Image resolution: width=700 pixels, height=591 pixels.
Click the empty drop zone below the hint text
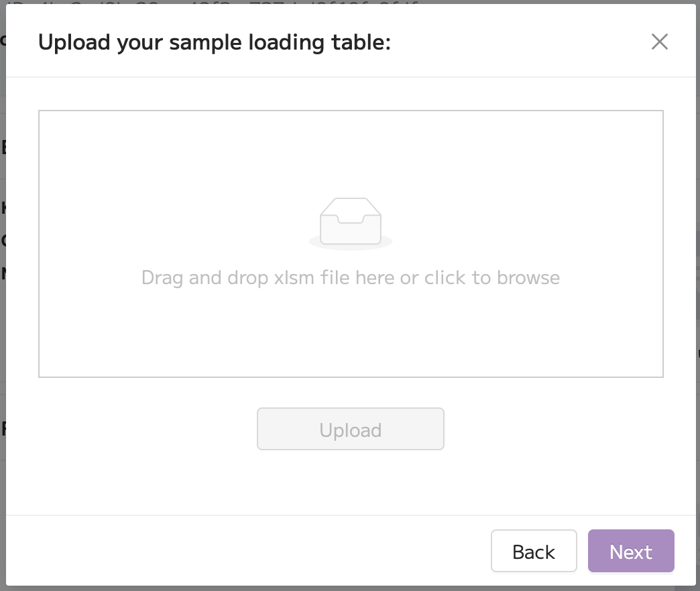click(x=351, y=332)
